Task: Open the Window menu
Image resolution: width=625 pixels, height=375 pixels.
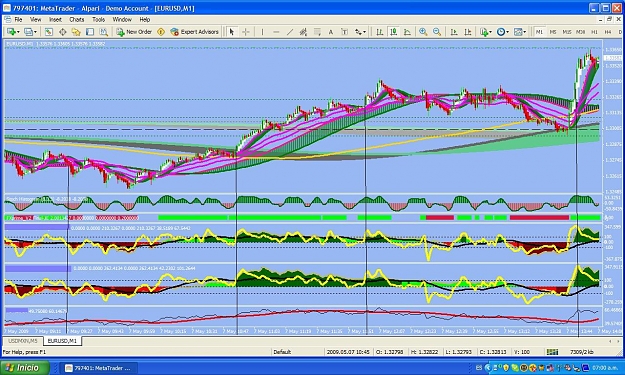Action: [122, 19]
